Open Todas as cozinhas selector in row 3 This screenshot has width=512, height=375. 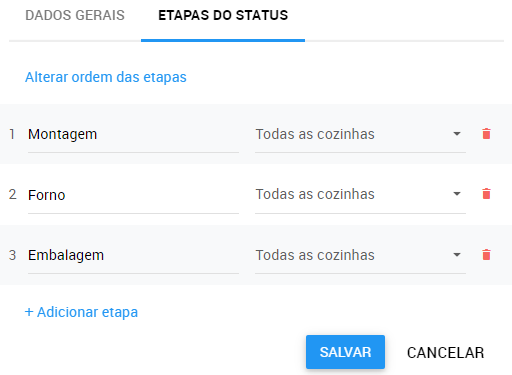360,255
